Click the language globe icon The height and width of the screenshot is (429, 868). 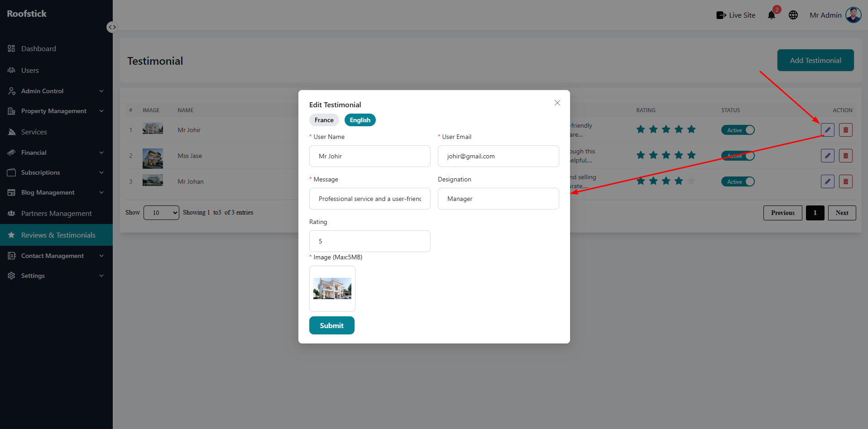click(x=793, y=15)
